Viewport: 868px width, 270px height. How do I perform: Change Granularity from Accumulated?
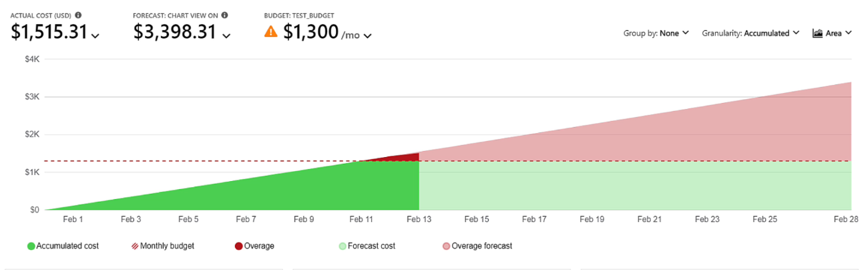[x=750, y=33]
